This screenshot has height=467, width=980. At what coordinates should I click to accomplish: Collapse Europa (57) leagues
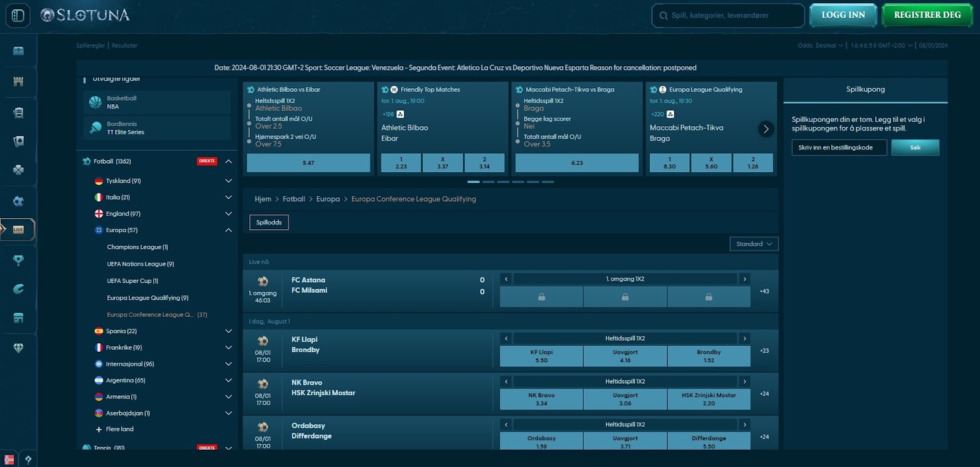(228, 230)
